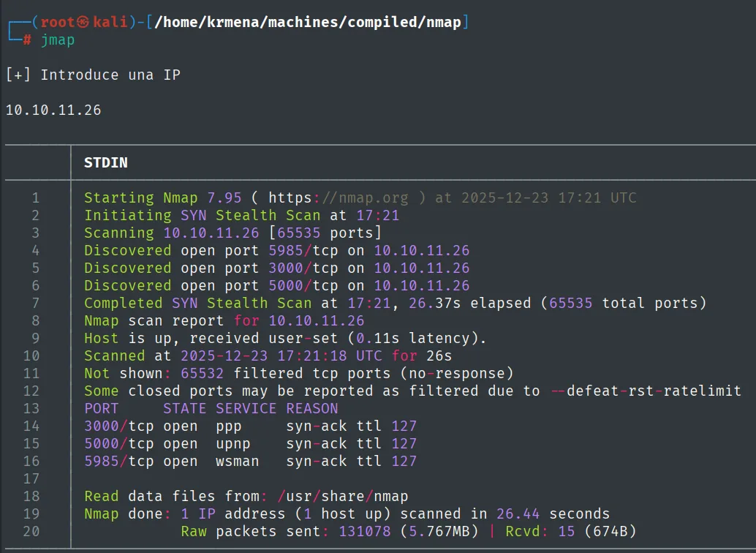Click the /usr/share/nmap path

coord(343,496)
